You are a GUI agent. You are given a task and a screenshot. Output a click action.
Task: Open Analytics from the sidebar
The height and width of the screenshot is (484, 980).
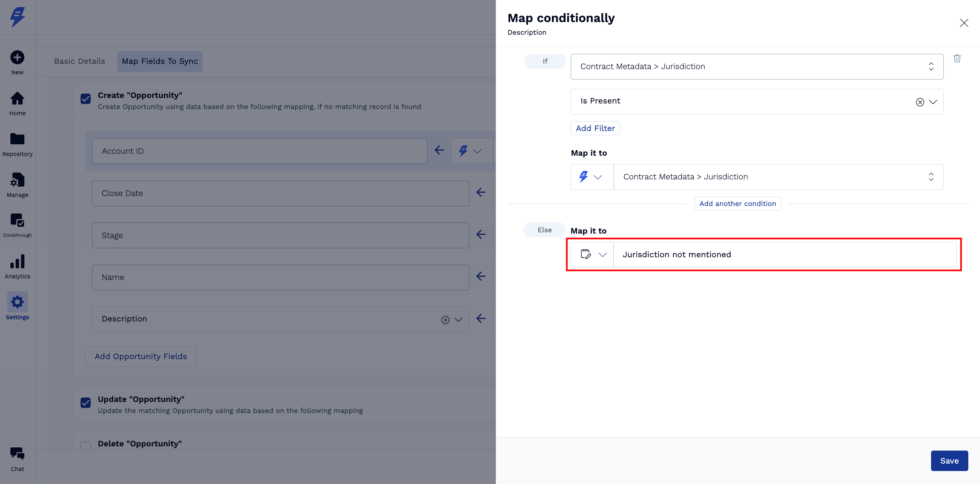(17, 262)
